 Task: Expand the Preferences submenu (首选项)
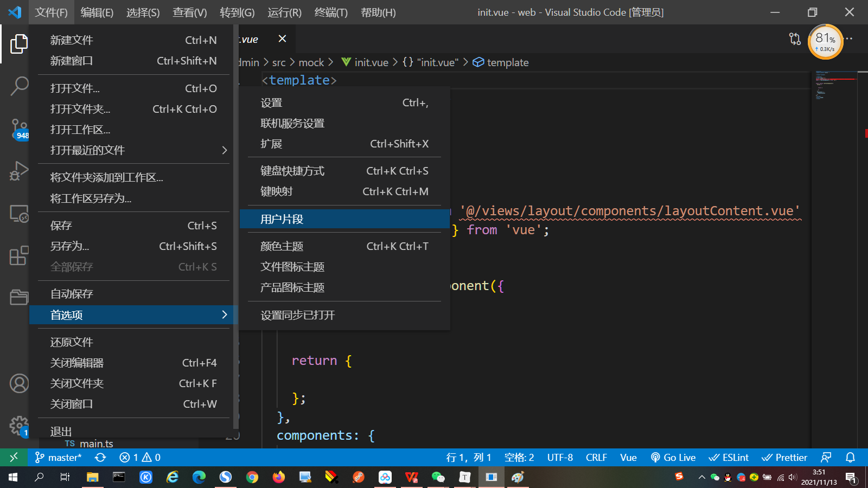click(133, 315)
